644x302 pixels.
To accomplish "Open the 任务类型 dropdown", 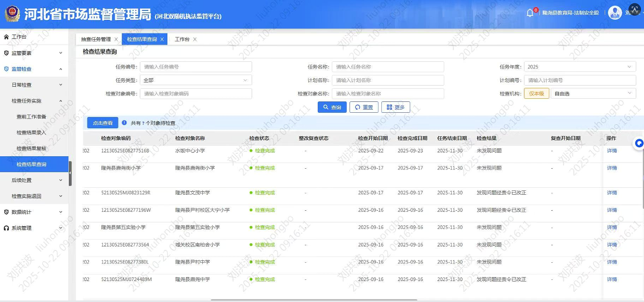I will [196, 80].
